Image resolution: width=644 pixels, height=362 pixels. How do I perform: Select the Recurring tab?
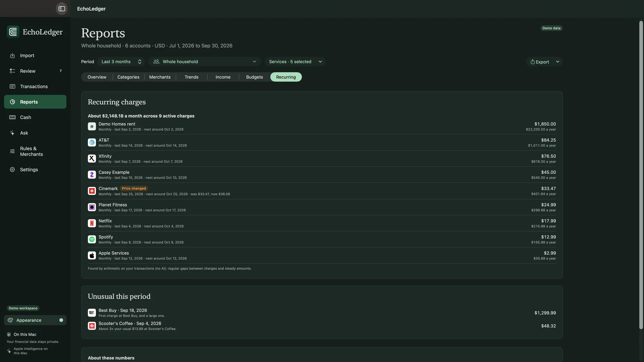pos(286,77)
